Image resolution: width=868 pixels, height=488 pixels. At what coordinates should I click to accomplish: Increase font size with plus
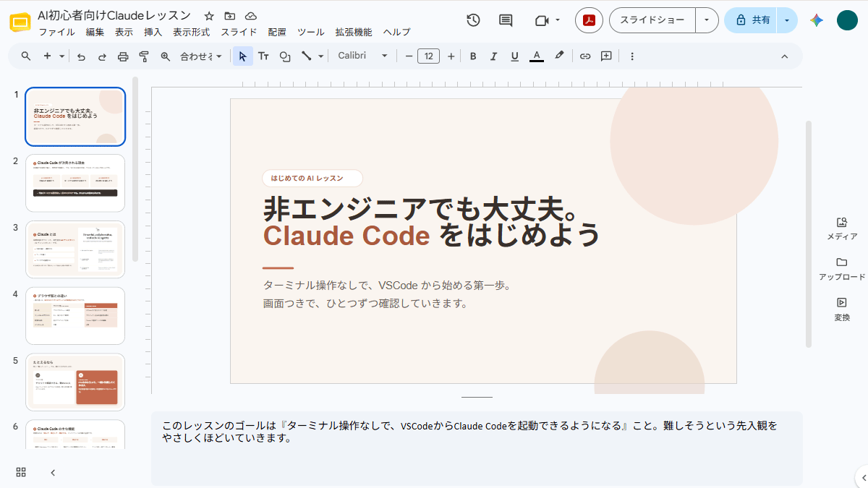click(451, 56)
